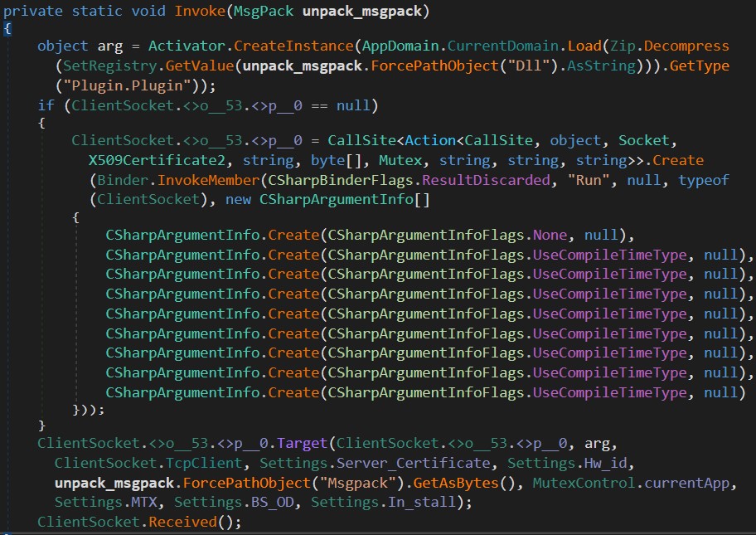
Task: Click the X509Certificate2 type name
Action: (157, 160)
